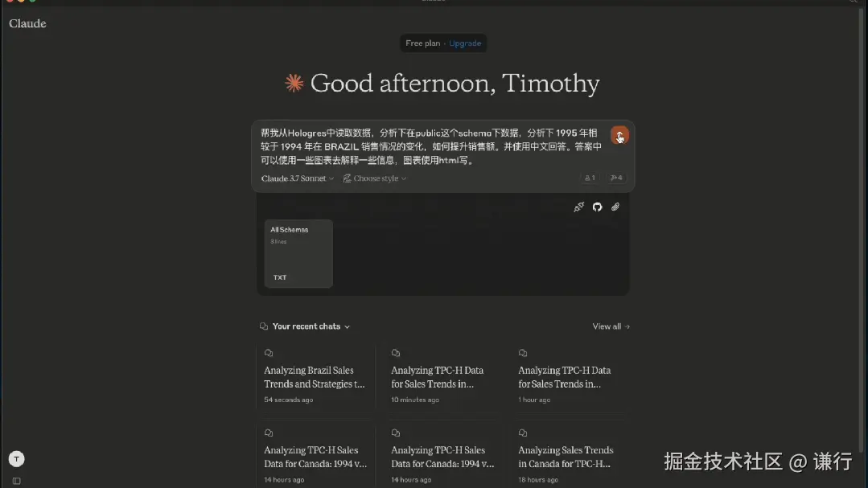The height and width of the screenshot is (488, 868).
Task: Click the Free plan label
Action: tap(423, 43)
